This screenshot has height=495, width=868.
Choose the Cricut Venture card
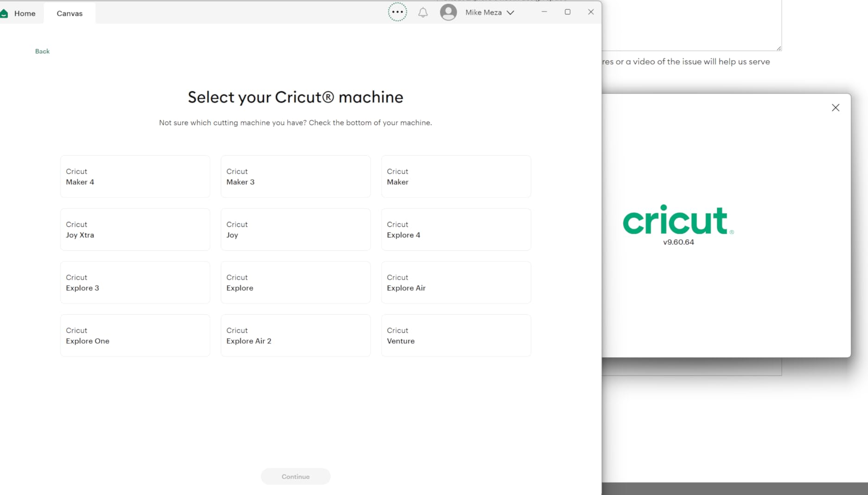tap(456, 336)
